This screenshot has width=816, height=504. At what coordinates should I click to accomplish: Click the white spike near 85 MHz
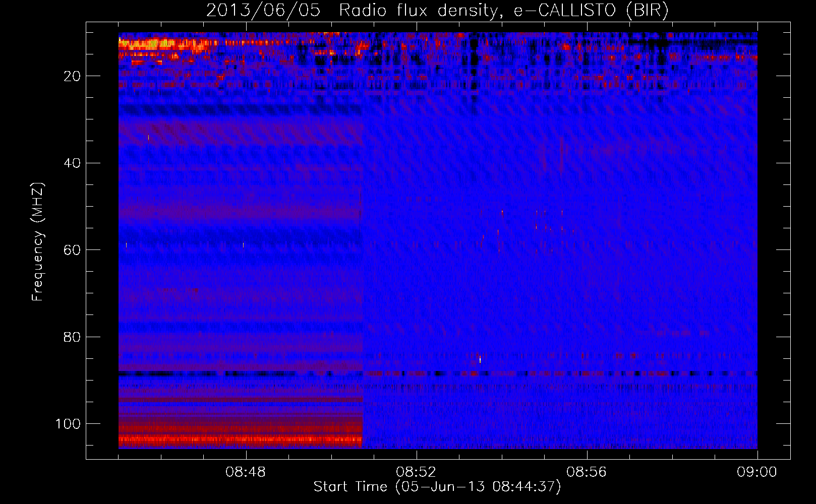pyautogui.click(x=480, y=359)
